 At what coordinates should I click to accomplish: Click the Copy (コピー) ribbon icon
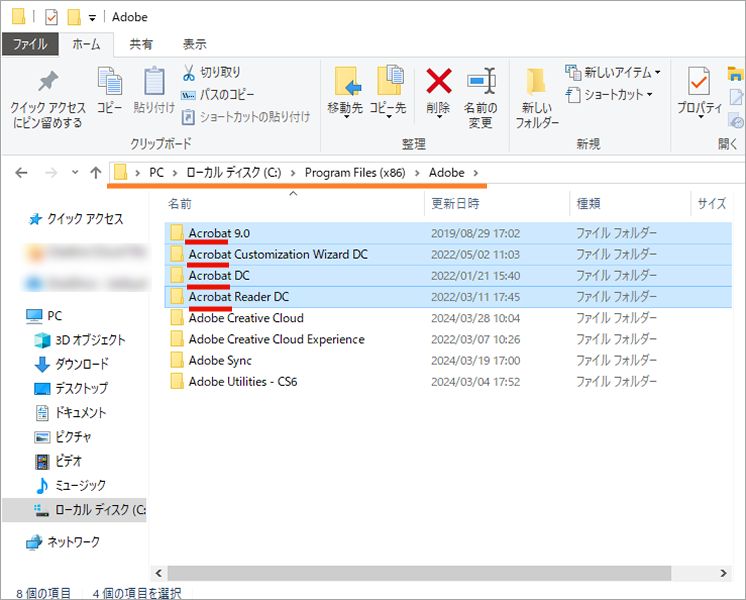tap(110, 80)
